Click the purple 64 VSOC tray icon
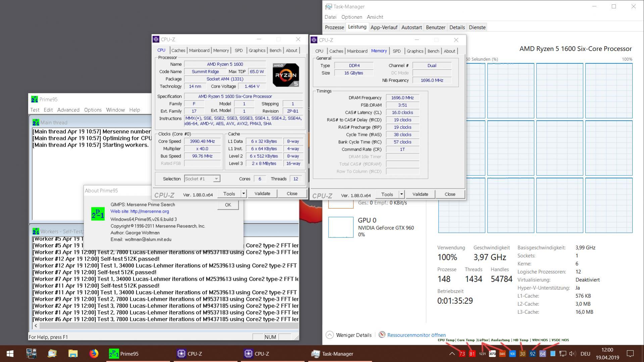This screenshot has width=644, height=362. [543, 354]
